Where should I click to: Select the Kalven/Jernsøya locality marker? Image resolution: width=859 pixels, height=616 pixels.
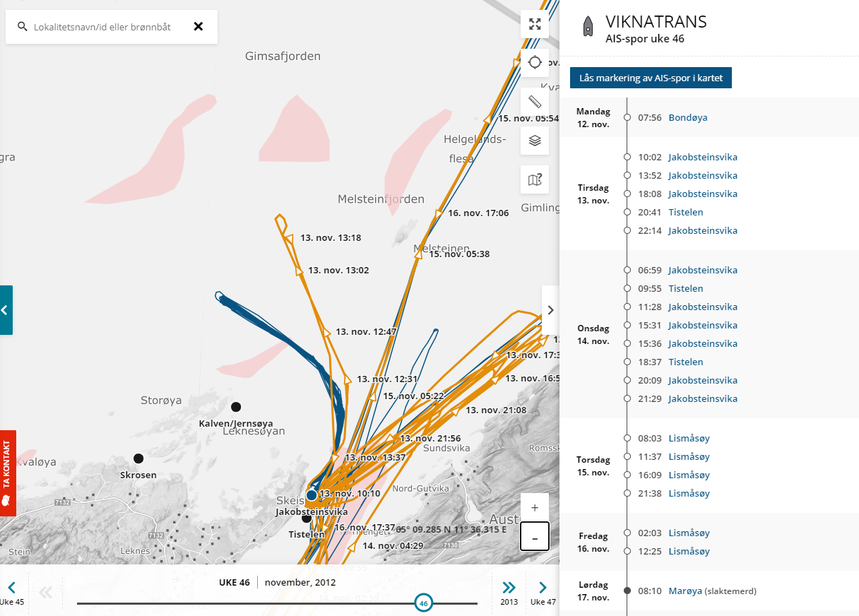236,407
